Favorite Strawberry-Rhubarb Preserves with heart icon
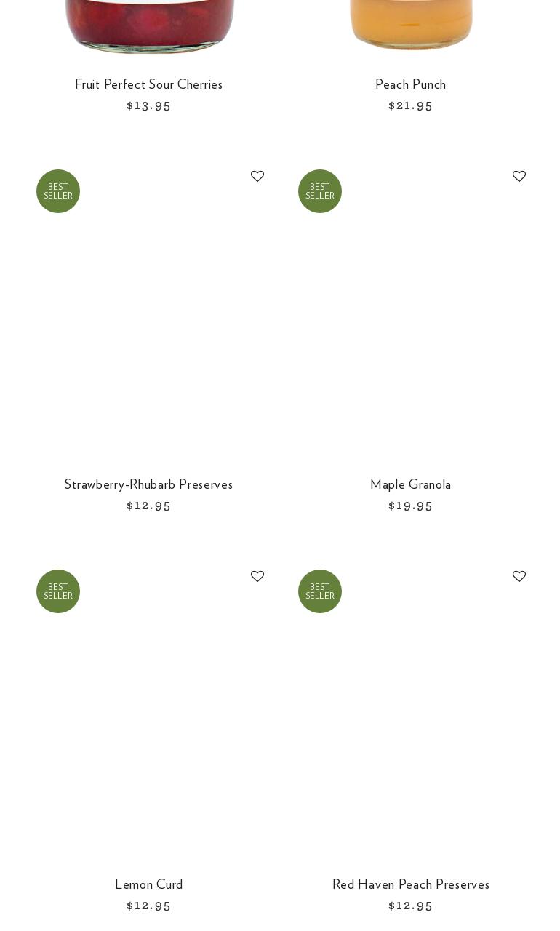This screenshot has height=931, width=560. (x=257, y=177)
